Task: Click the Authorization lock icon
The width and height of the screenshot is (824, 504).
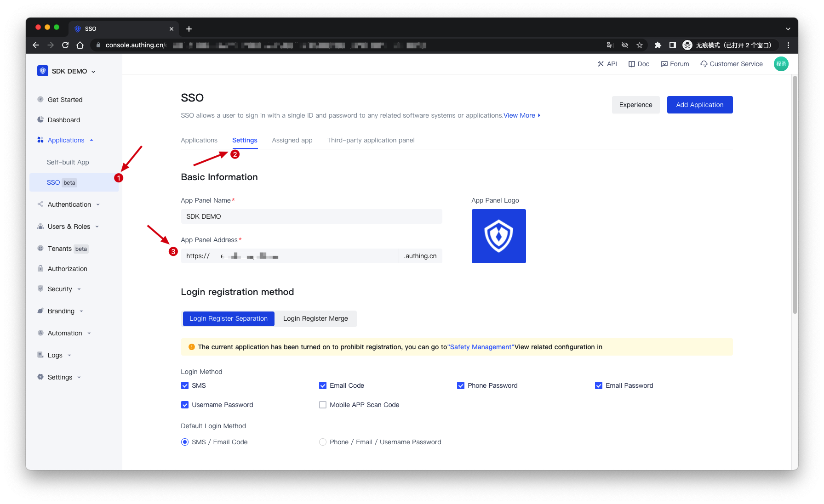Action: tap(40, 268)
